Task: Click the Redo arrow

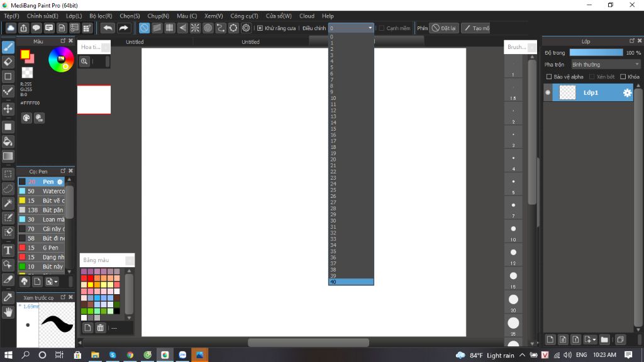Action: click(123, 28)
